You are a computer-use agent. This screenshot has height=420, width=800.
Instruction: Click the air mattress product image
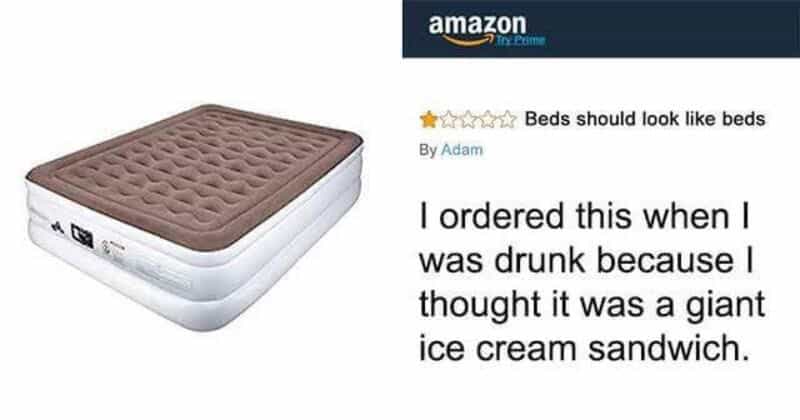tap(194, 218)
